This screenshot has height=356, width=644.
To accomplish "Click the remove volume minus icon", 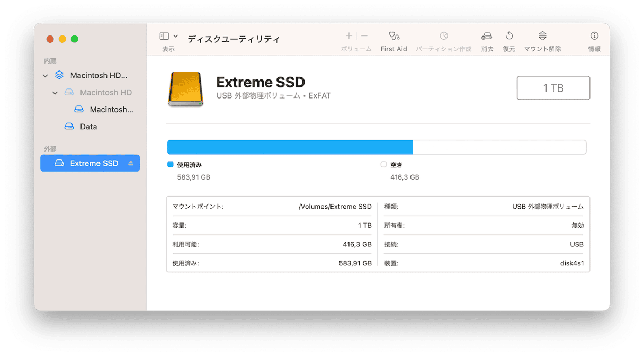I will click(364, 36).
